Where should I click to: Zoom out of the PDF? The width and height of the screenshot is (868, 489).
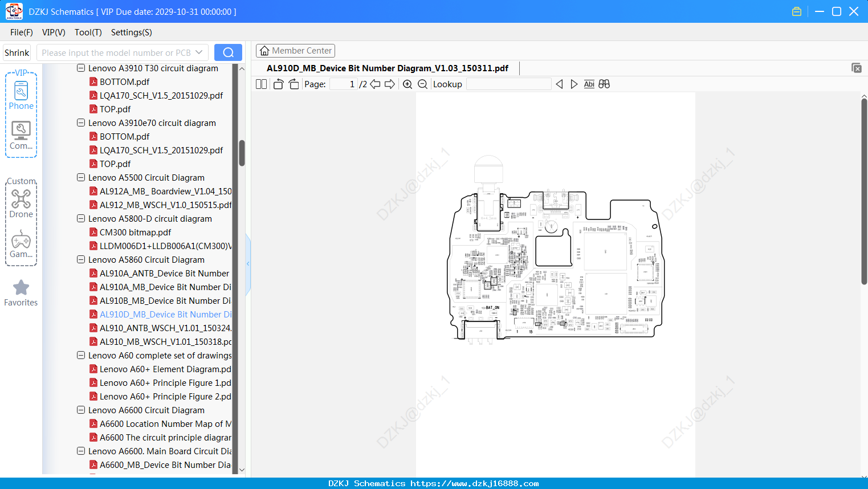[x=422, y=84]
